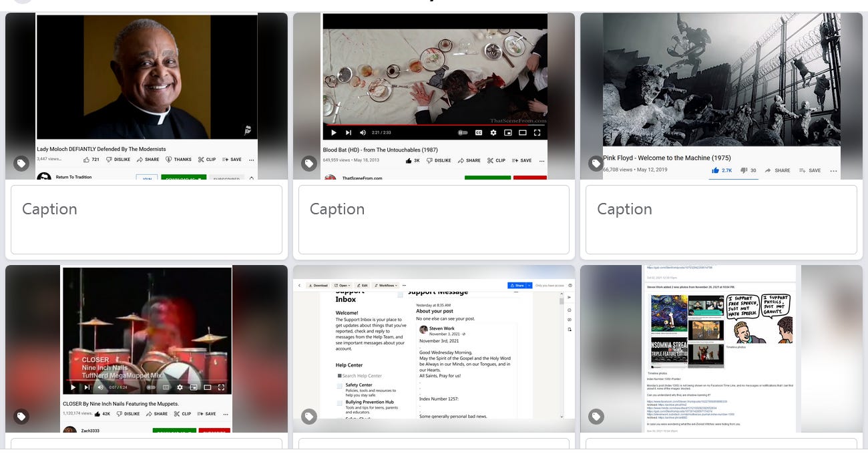Screen dimensions: 868x456
Task: SHARE on the Blood Bat video
Action: coord(468,160)
